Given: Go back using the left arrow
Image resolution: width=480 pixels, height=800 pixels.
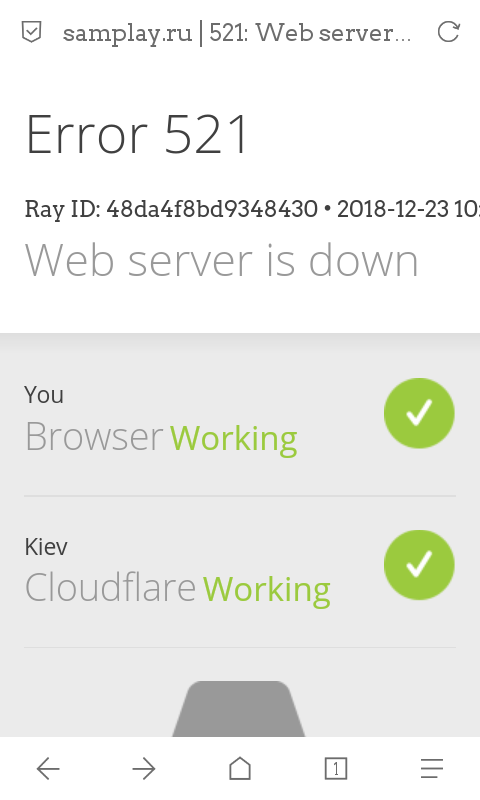Looking at the screenshot, I should coord(48,768).
